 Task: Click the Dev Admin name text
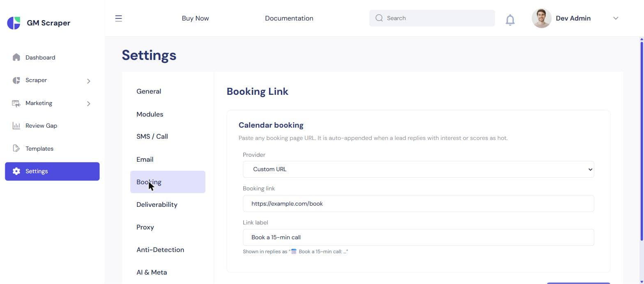tap(573, 18)
